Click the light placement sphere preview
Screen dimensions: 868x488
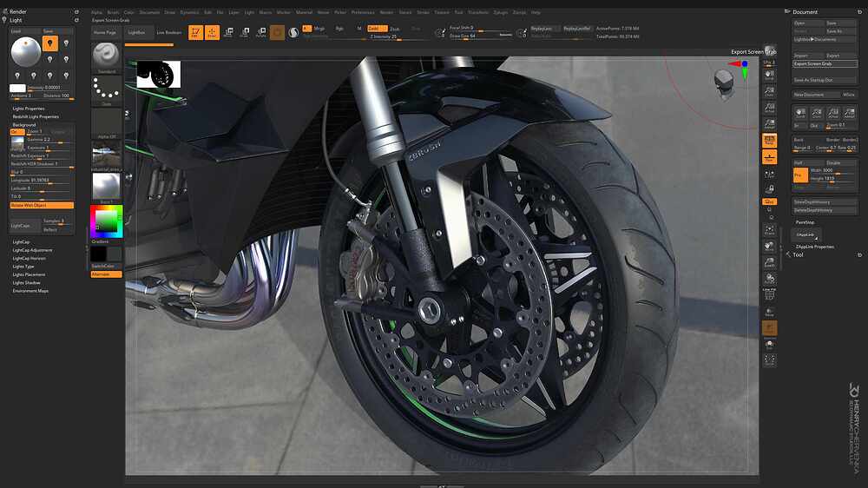(25, 52)
